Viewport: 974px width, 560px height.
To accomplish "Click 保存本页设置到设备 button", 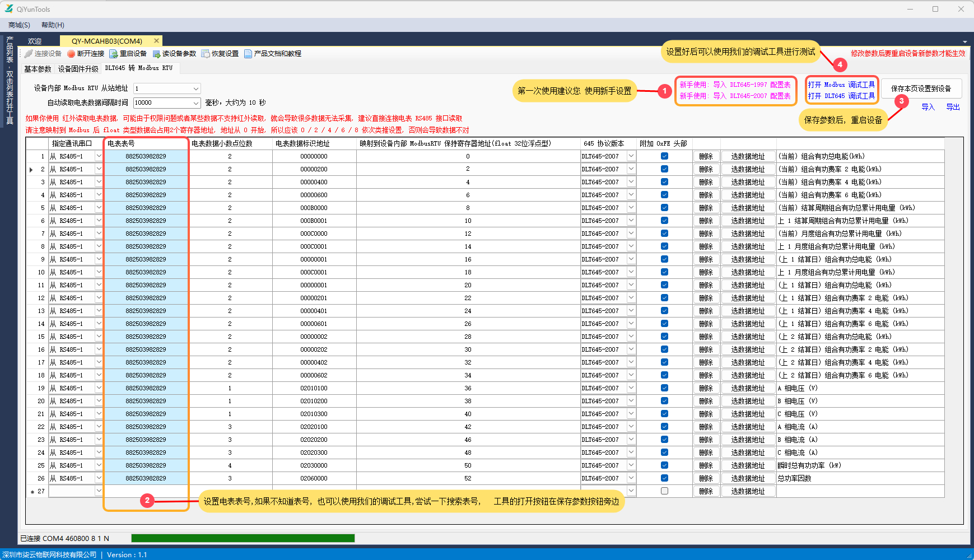I will (x=921, y=88).
